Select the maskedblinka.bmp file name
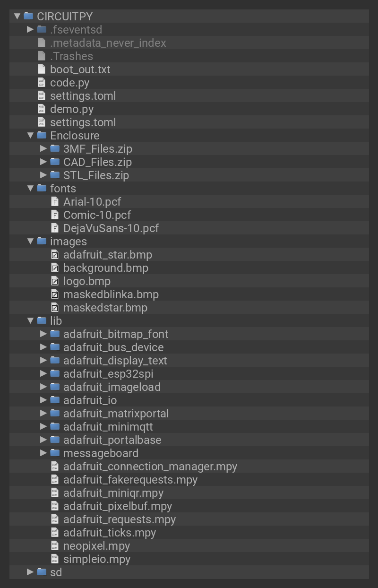The image size is (378, 588). point(111,294)
